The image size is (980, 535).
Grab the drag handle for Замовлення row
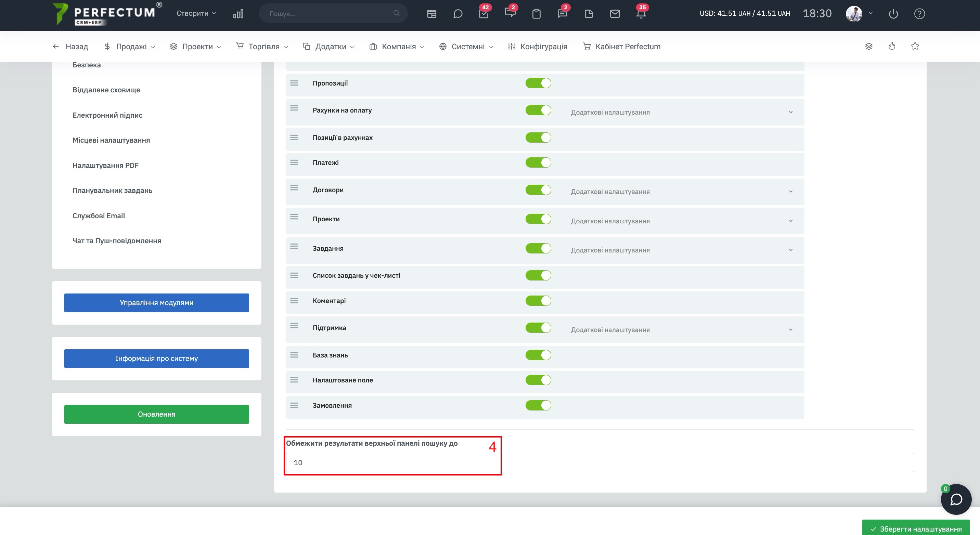tap(294, 405)
